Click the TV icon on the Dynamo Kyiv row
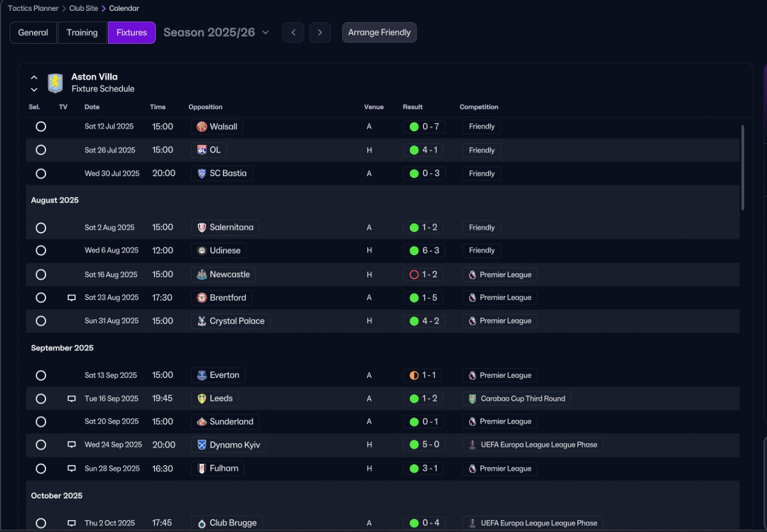The width and height of the screenshot is (767, 532). tap(71, 445)
